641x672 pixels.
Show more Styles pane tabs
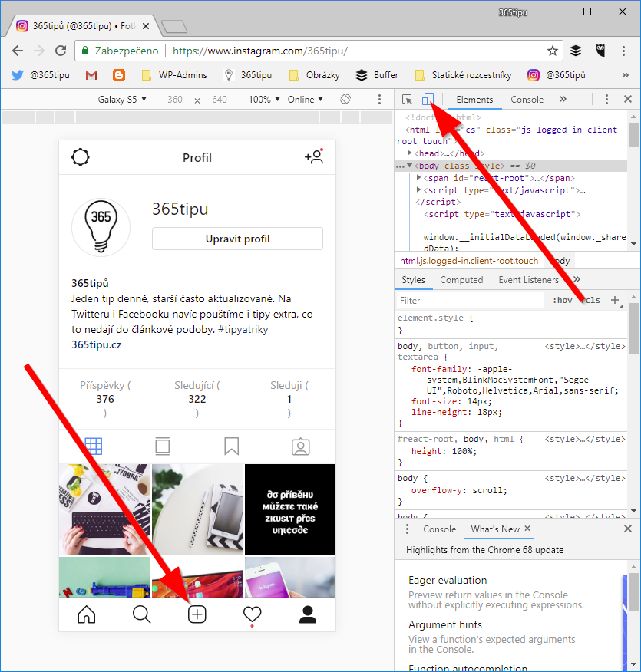pos(577,279)
